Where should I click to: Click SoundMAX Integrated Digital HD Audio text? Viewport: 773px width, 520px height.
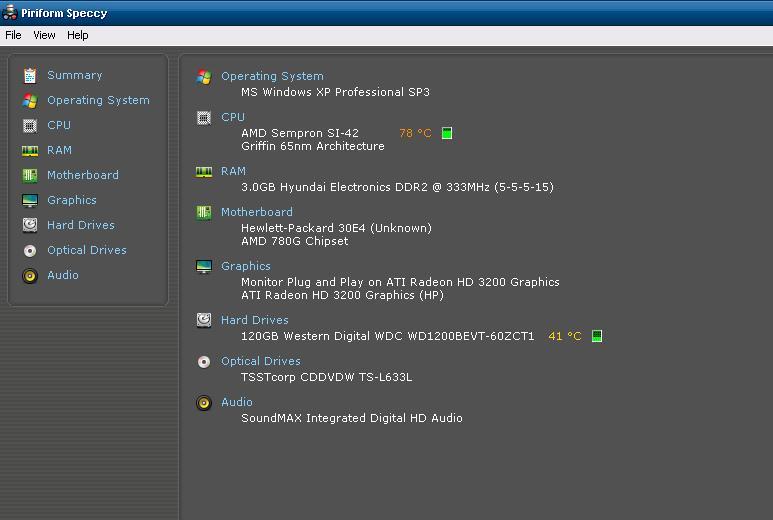[351, 418]
